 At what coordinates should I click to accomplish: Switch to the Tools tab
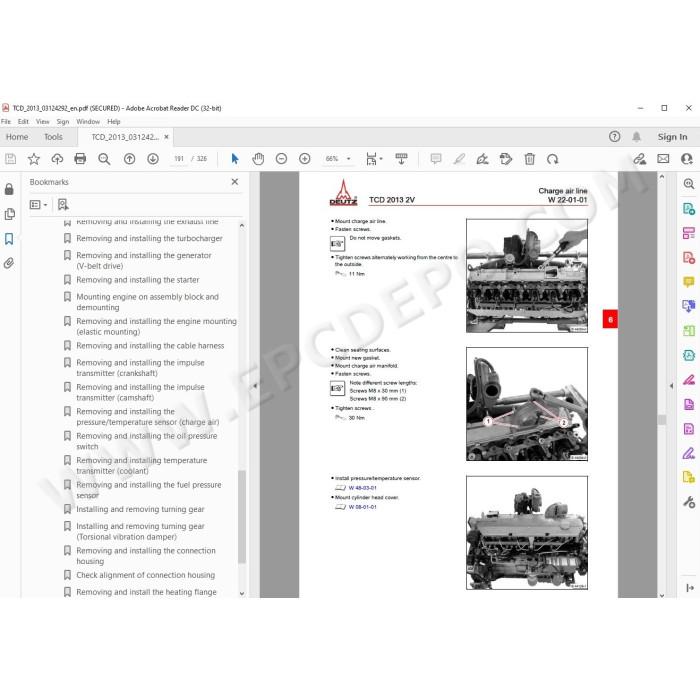click(x=53, y=137)
